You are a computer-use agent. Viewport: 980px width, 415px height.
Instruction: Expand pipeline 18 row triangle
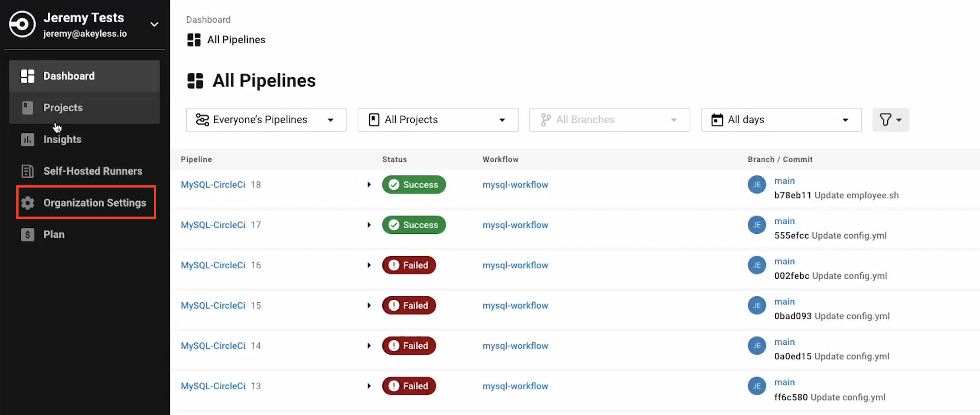click(369, 184)
